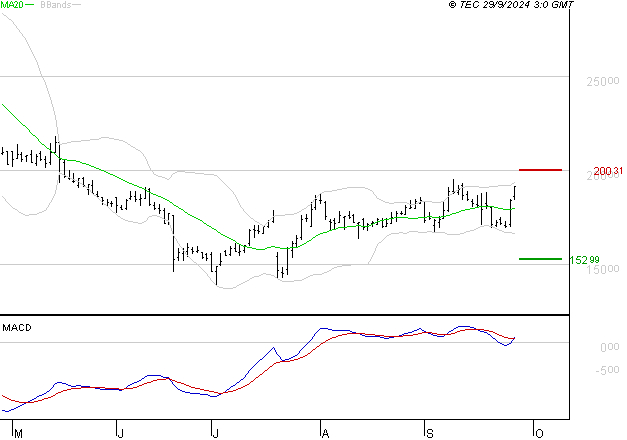Click the first J month marker (June)
Viewport: 627px width, 440px height.
pos(120,434)
